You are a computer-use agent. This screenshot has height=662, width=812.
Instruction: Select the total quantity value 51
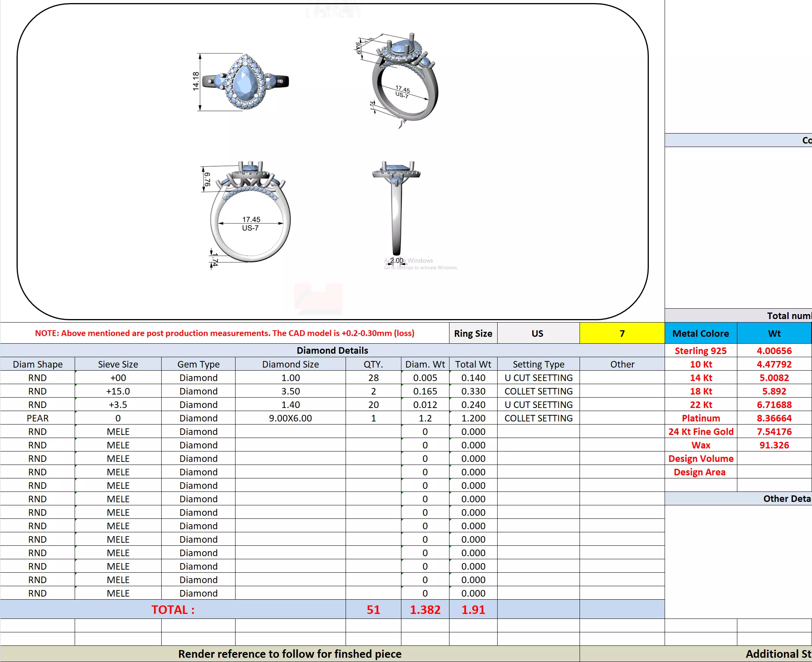pos(373,610)
